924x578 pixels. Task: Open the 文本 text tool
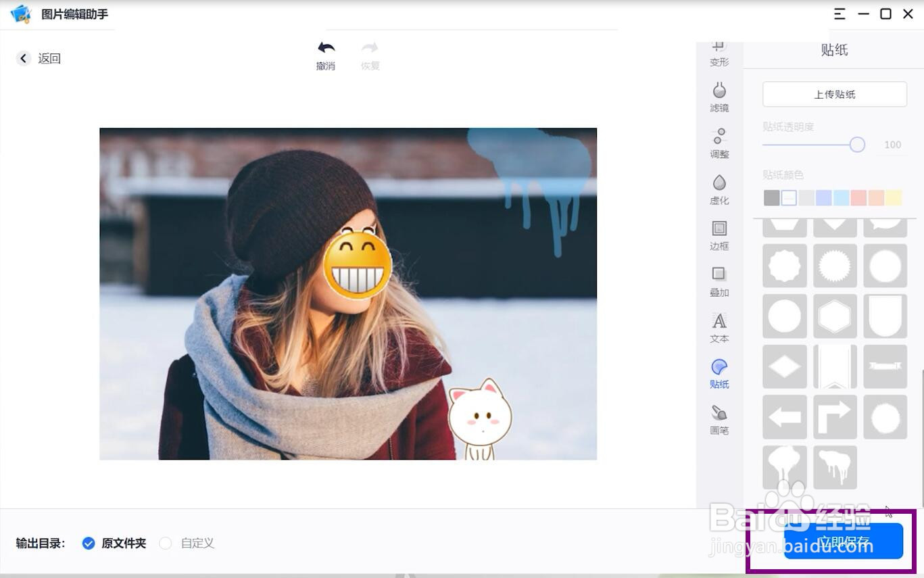[719, 328]
